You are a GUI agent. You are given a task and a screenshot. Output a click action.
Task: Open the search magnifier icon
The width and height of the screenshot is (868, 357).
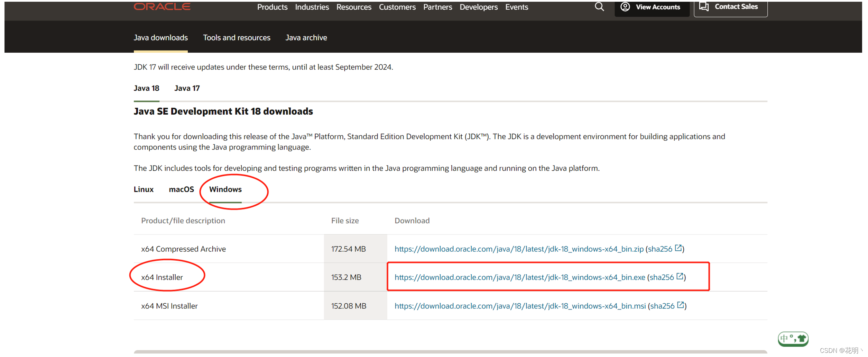tap(599, 7)
